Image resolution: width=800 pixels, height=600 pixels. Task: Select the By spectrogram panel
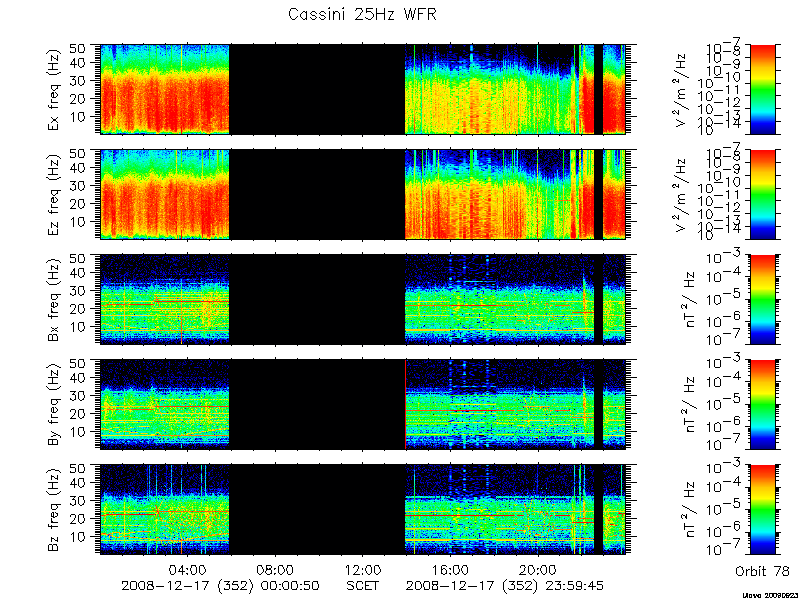coord(363,404)
